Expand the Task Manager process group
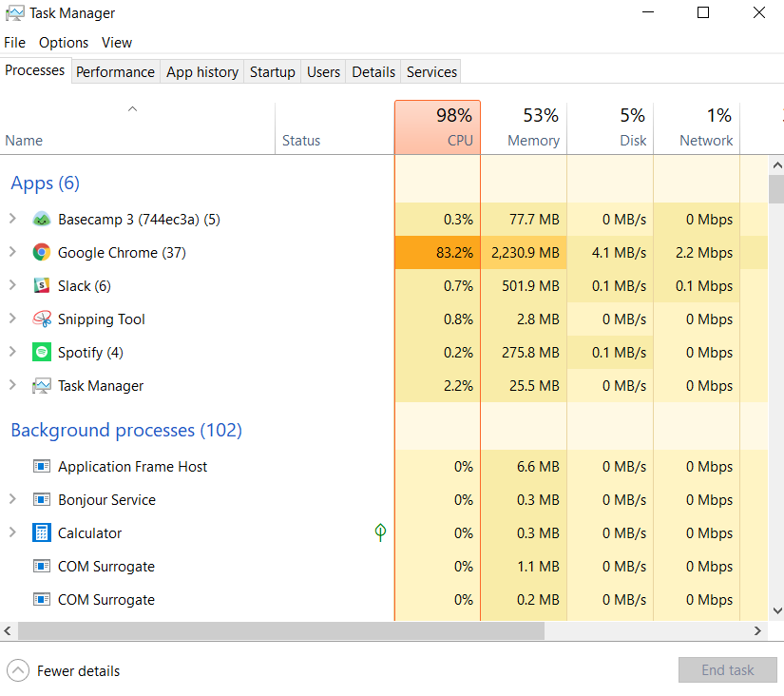This screenshot has height=696, width=784. (x=12, y=385)
